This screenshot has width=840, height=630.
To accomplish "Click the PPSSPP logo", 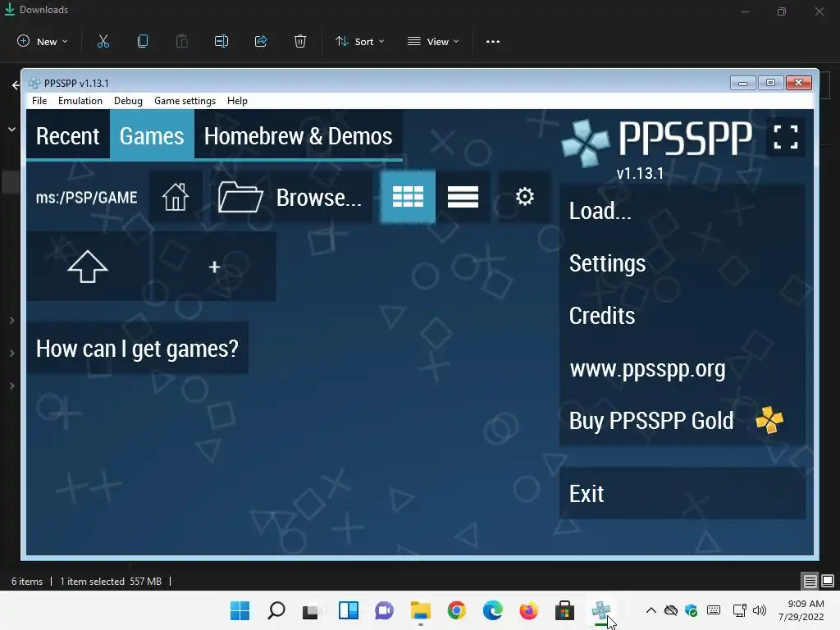I will 657,141.
